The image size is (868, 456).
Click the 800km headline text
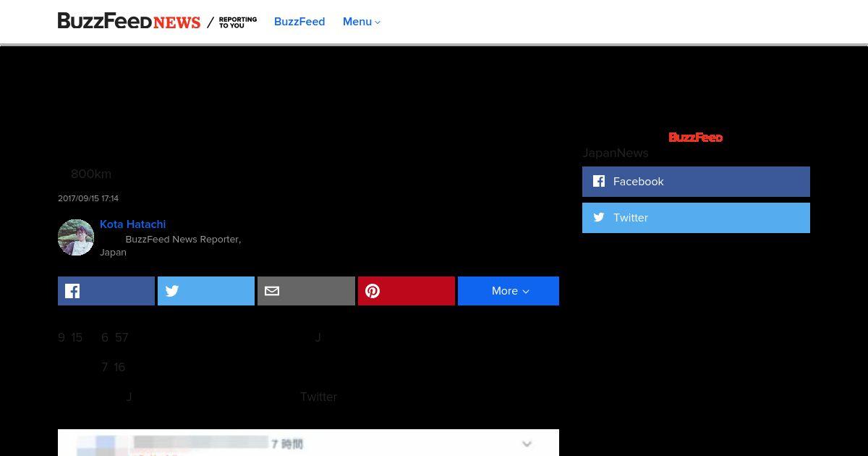point(91,174)
